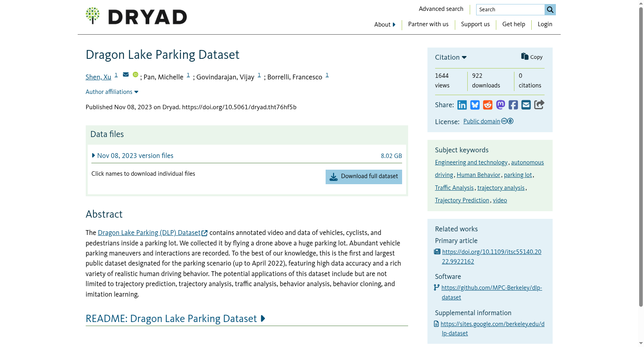Share on Reddit
This screenshot has width=644, height=347.
(x=488, y=105)
